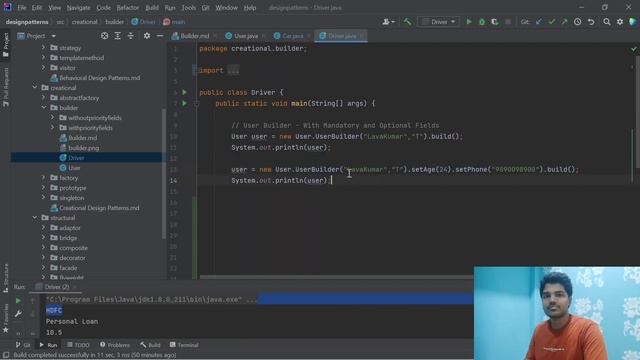Open the Project sidebar tool button
The height and width of the screenshot is (360, 640).
pos(6,44)
